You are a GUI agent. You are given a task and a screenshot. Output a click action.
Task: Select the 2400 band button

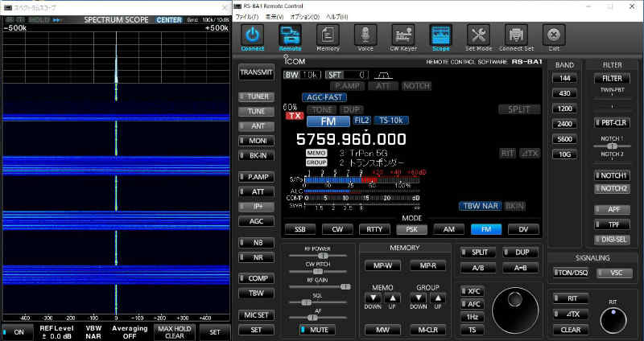[565, 124]
